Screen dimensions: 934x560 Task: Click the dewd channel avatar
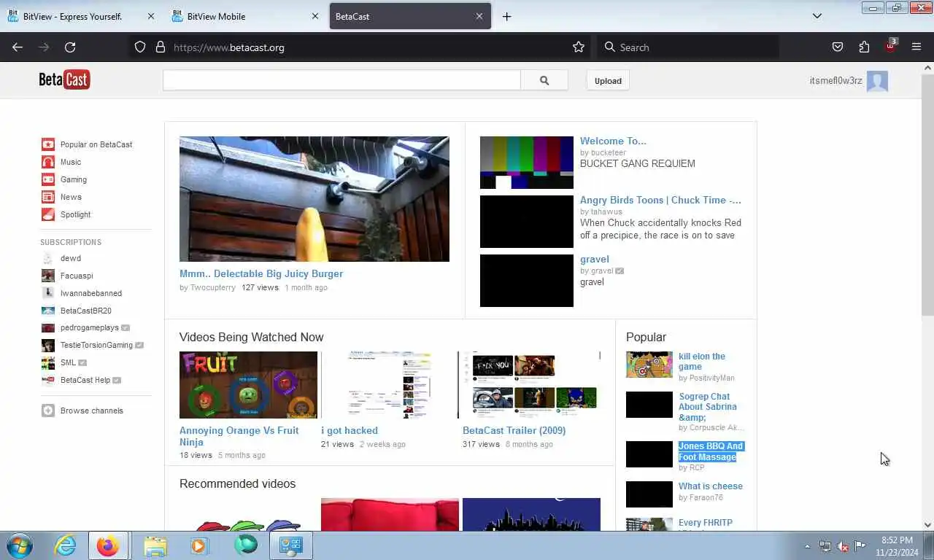click(x=47, y=258)
